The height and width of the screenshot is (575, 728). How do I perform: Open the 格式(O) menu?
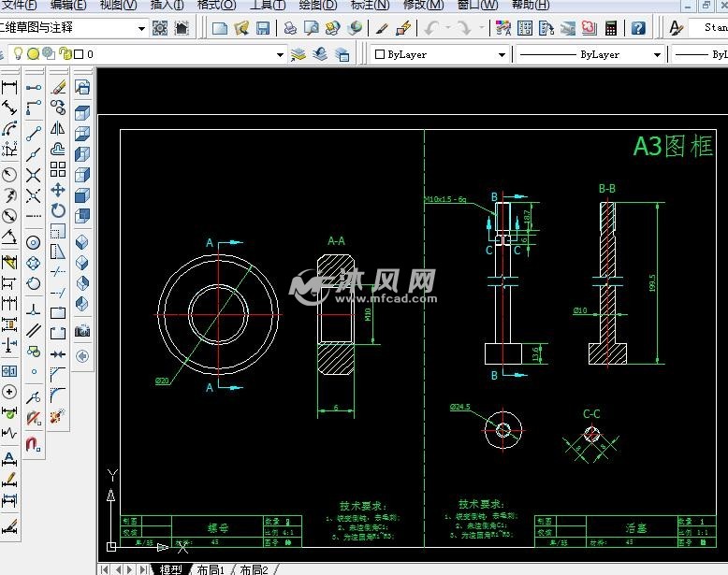point(216,5)
